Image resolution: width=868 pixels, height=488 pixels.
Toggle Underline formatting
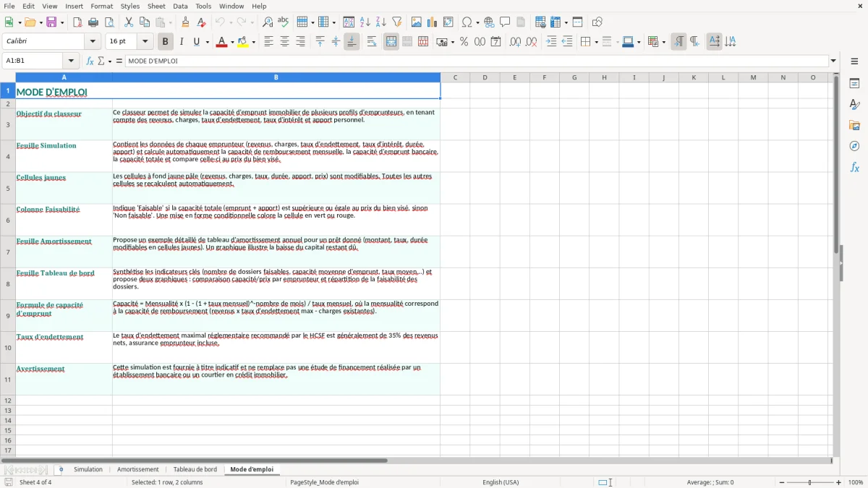(197, 42)
